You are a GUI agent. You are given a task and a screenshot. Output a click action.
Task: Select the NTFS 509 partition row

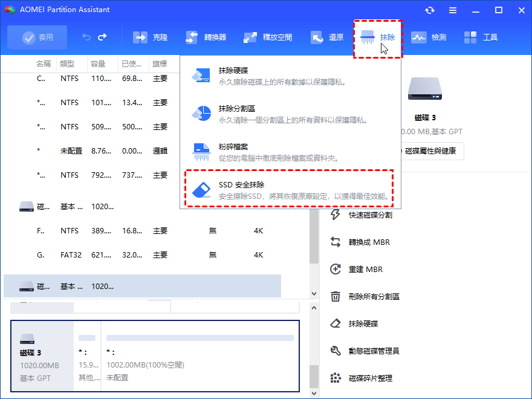[x=92, y=127]
